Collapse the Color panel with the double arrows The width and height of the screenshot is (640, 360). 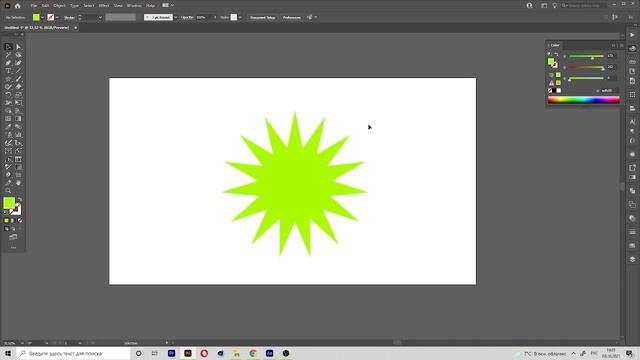point(613,45)
